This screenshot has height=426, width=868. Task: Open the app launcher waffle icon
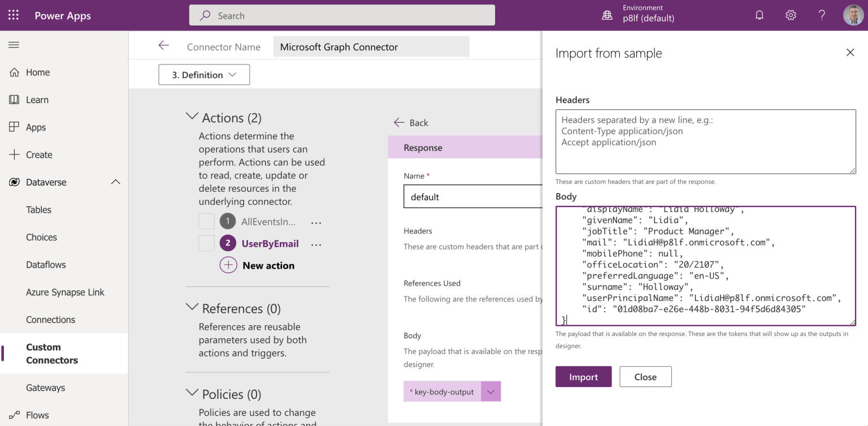14,15
